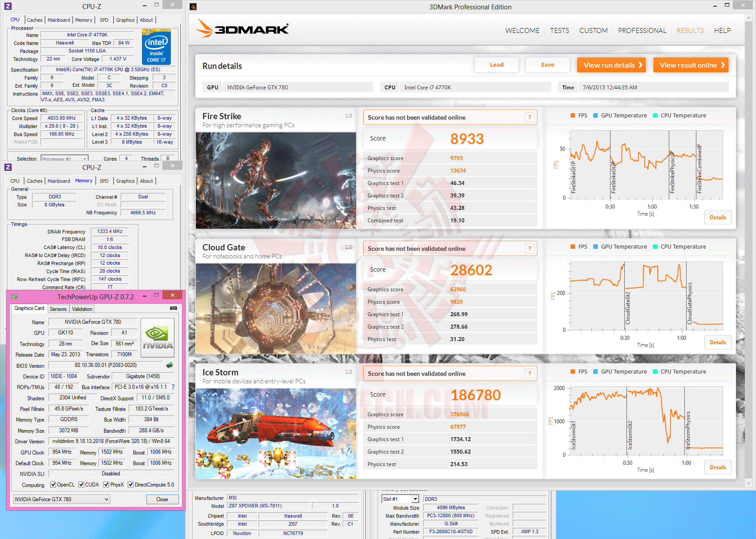The width and height of the screenshot is (756, 539).
Task: Open the TESTS section in 3DMark
Action: coord(559,31)
